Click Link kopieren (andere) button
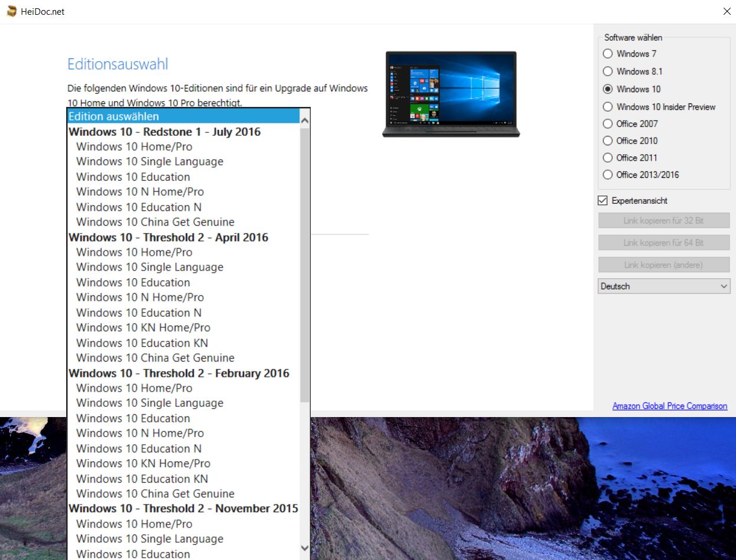This screenshot has height=560, width=736. pos(664,265)
